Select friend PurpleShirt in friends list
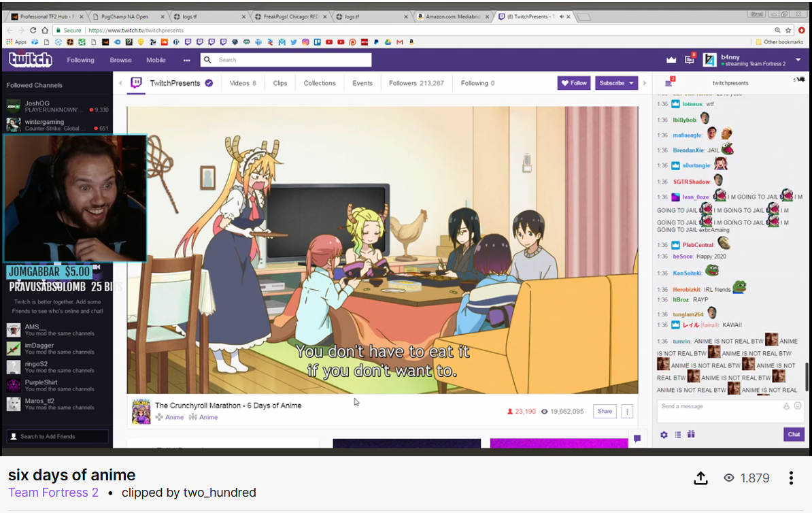812x513 pixels. click(57, 386)
